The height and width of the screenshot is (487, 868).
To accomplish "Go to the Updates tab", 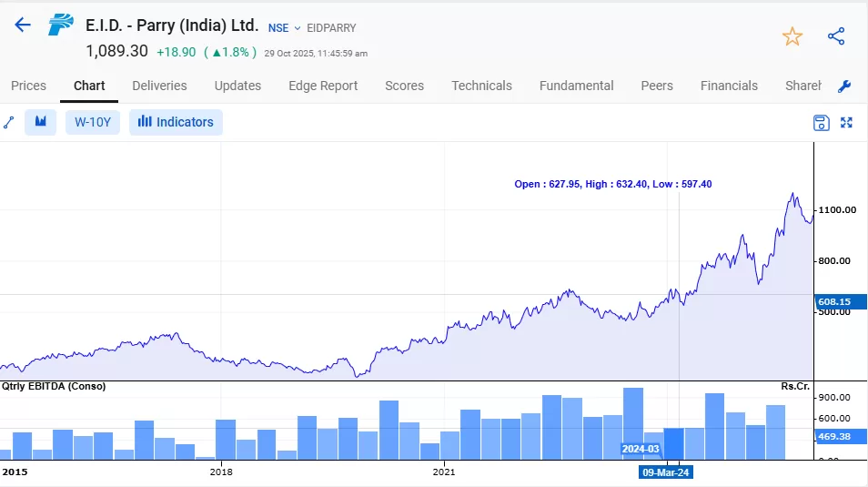I will click(237, 86).
